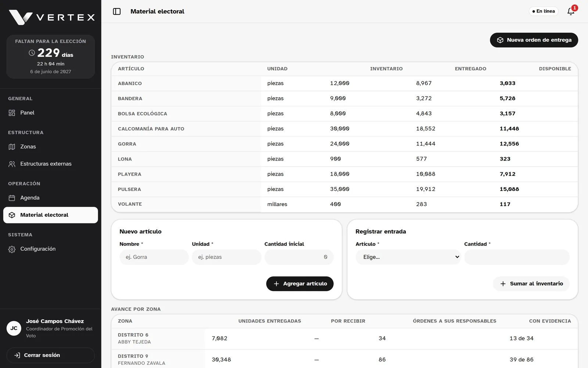Click Sumar al inventario button
Screen dimensions: 588x368
[531, 284]
